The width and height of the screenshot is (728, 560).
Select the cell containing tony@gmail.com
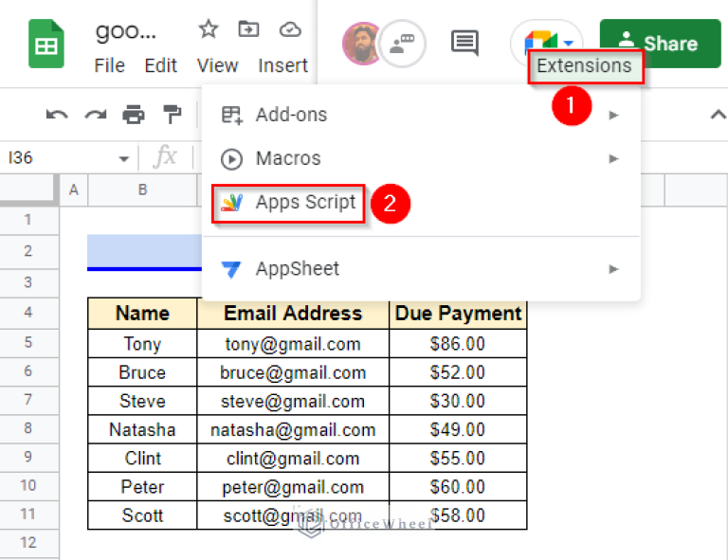pos(293,344)
